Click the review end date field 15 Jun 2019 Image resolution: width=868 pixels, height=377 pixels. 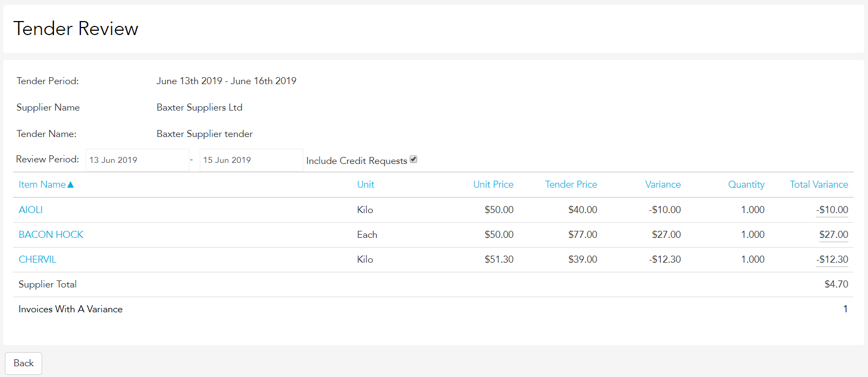pos(252,160)
